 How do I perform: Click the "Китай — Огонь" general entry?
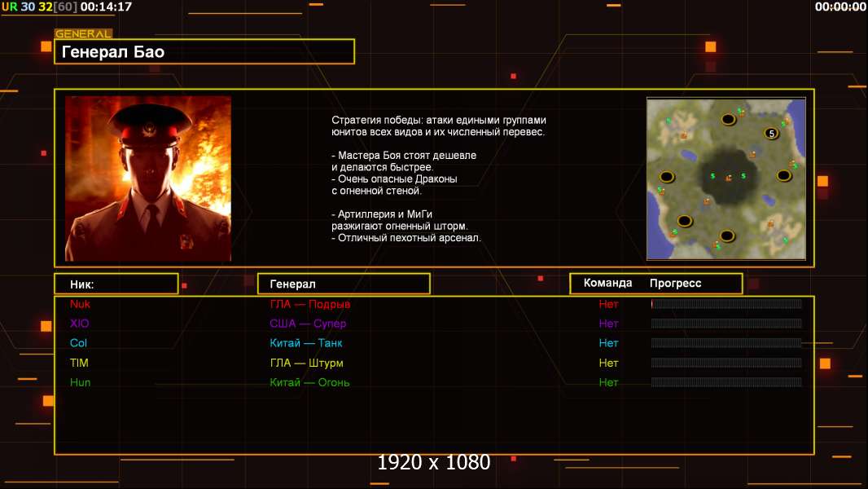[x=309, y=382]
